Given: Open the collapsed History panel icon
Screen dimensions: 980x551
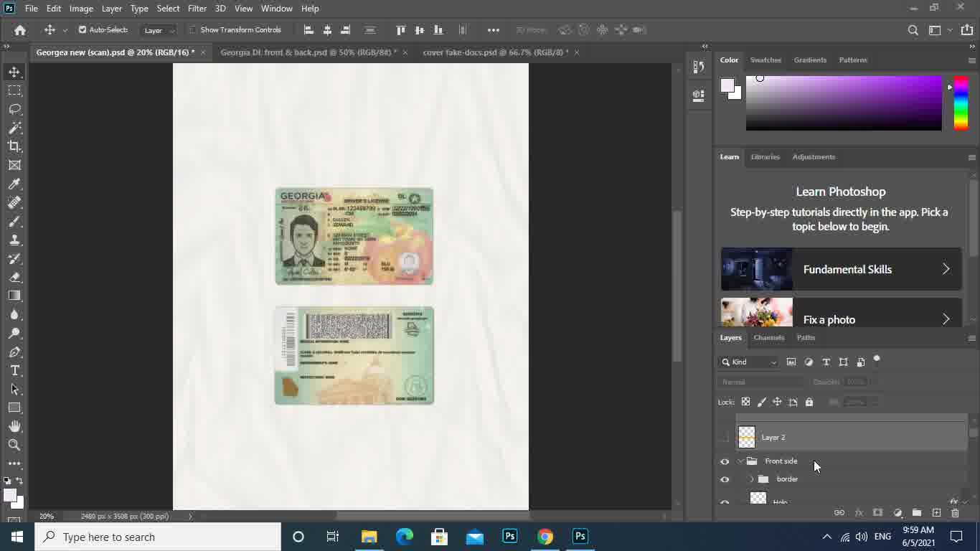Looking at the screenshot, I should (x=699, y=67).
